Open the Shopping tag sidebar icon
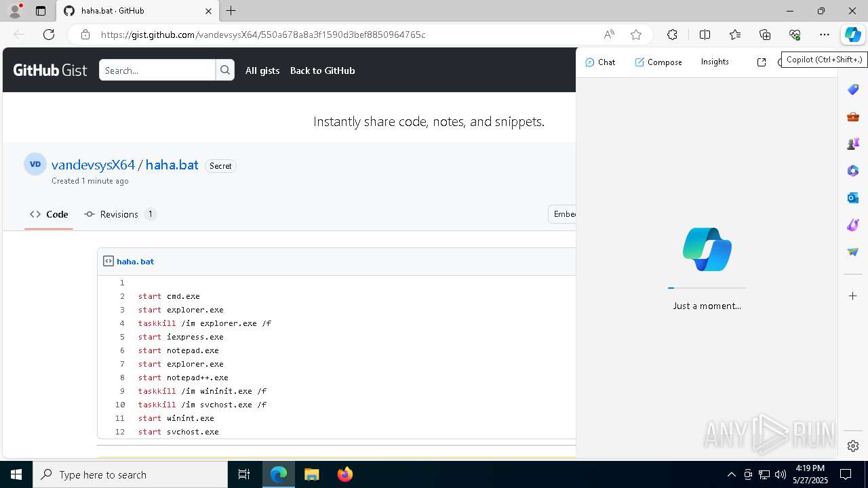Image resolution: width=868 pixels, height=488 pixels. click(853, 89)
